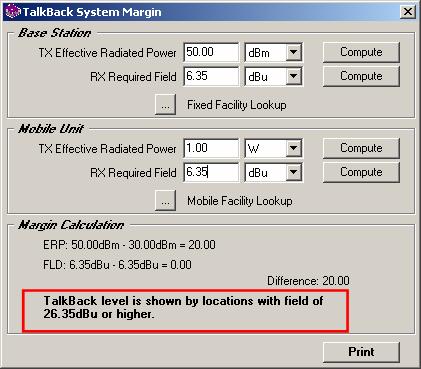
Task: Click the 'Mobile Unit' group heading
Action: [51, 129]
